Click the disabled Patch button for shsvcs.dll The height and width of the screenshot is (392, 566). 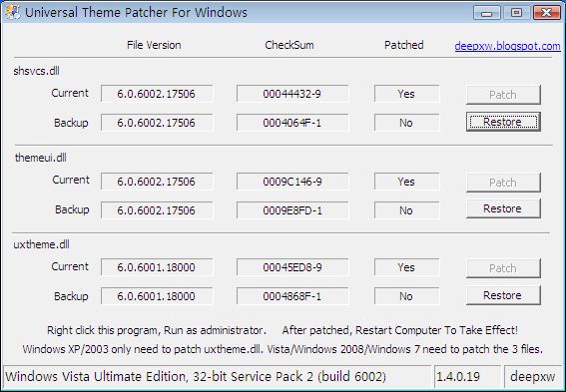click(x=503, y=95)
